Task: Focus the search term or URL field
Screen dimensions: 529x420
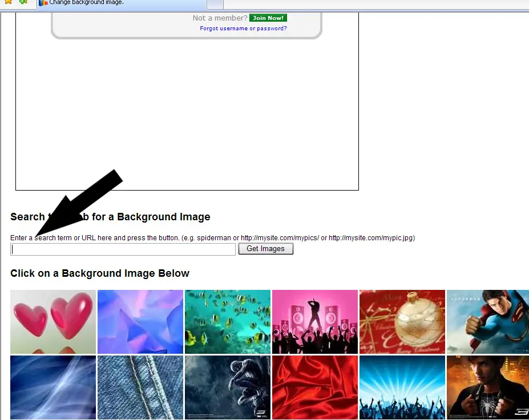Action: click(123, 249)
